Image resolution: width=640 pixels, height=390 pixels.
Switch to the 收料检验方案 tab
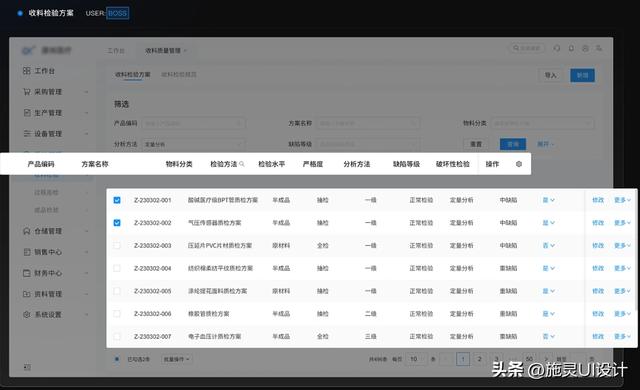133,75
